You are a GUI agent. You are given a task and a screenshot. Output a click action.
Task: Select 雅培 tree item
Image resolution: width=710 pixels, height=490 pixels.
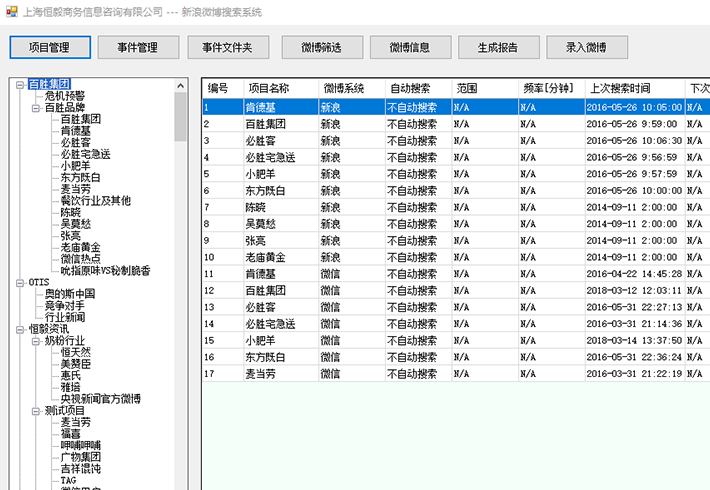click(71, 387)
